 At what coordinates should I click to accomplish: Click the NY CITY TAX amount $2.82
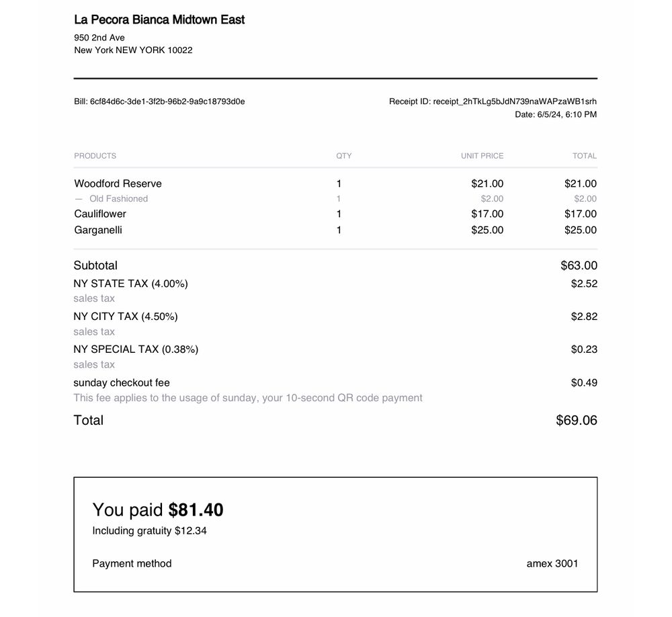coord(584,317)
